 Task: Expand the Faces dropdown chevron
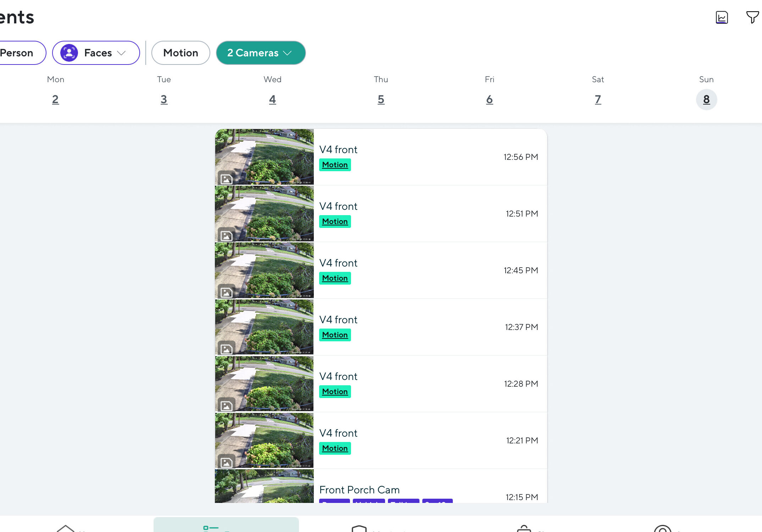coord(121,53)
